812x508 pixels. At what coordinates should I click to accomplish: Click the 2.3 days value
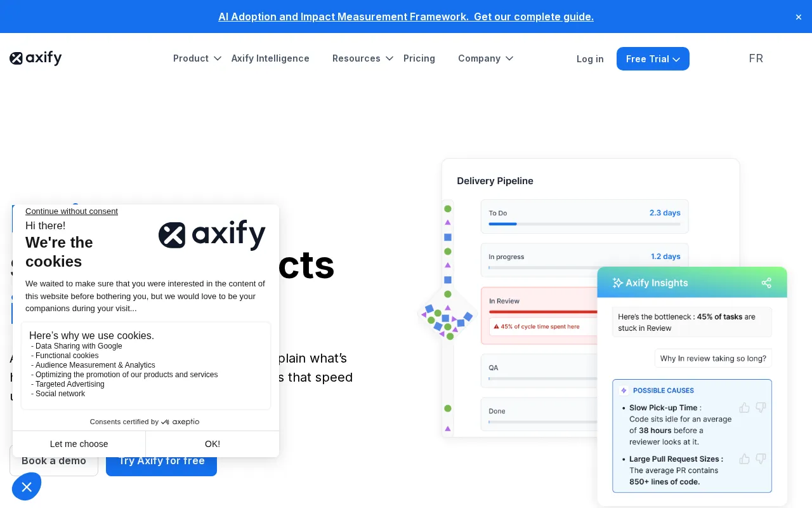click(665, 213)
